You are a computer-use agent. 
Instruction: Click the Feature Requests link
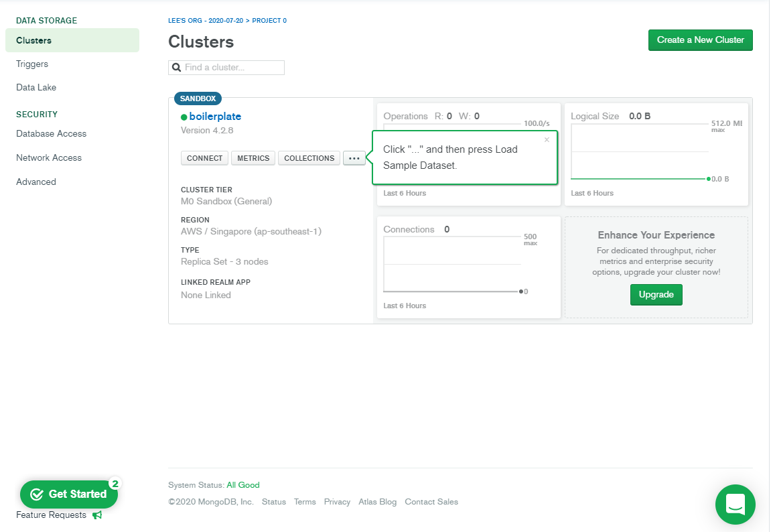click(x=51, y=515)
